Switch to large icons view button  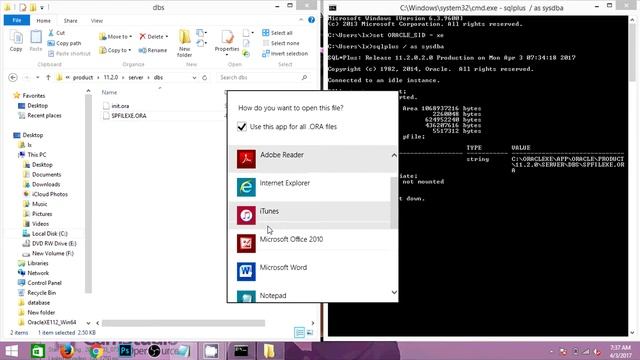310,333
